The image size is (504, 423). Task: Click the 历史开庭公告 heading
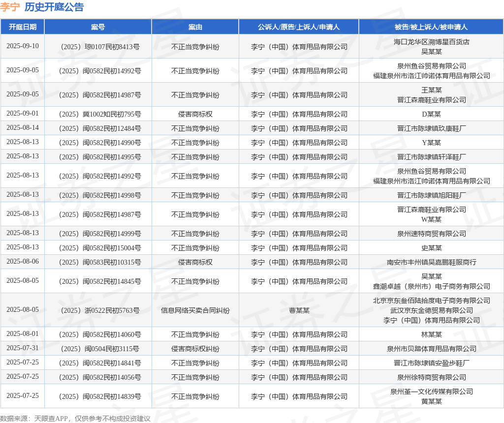point(54,7)
